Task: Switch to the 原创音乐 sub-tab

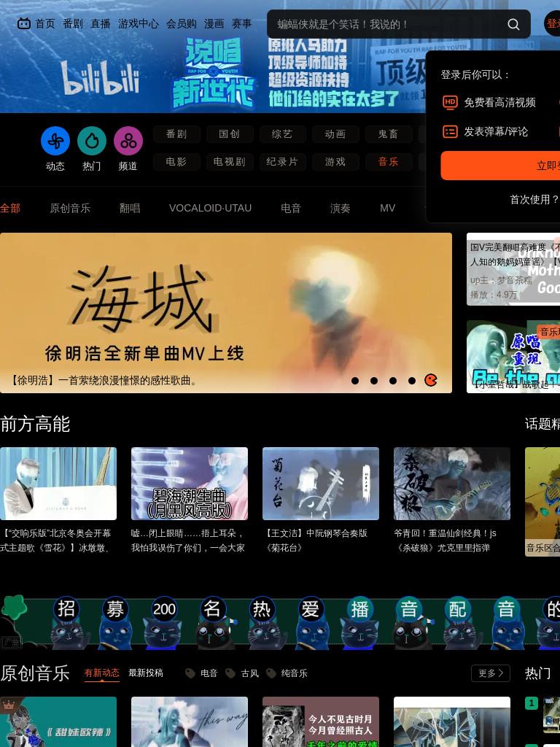Action: pos(70,208)
